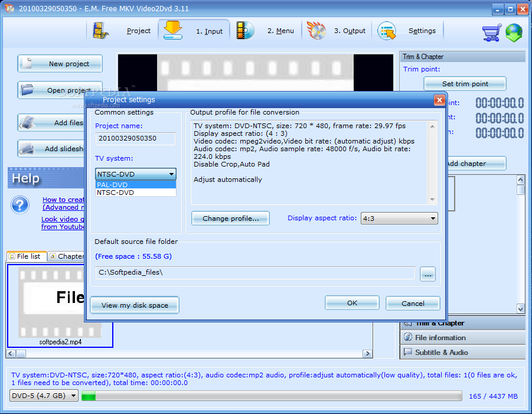Choose NTSC-DVD from the dropdown list
Viewport: 532px width, 414px height.
136,193
